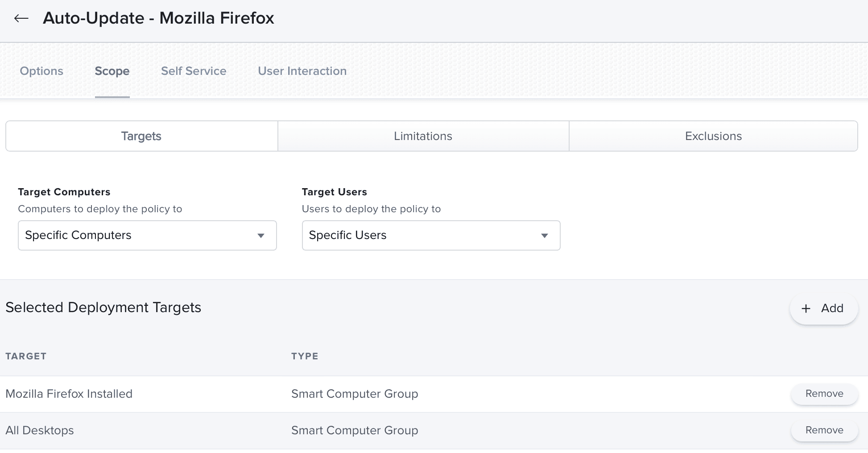Viewport: 868px width, 453px height.
Task: Click the All Desktops row
Action: point(434,431)
